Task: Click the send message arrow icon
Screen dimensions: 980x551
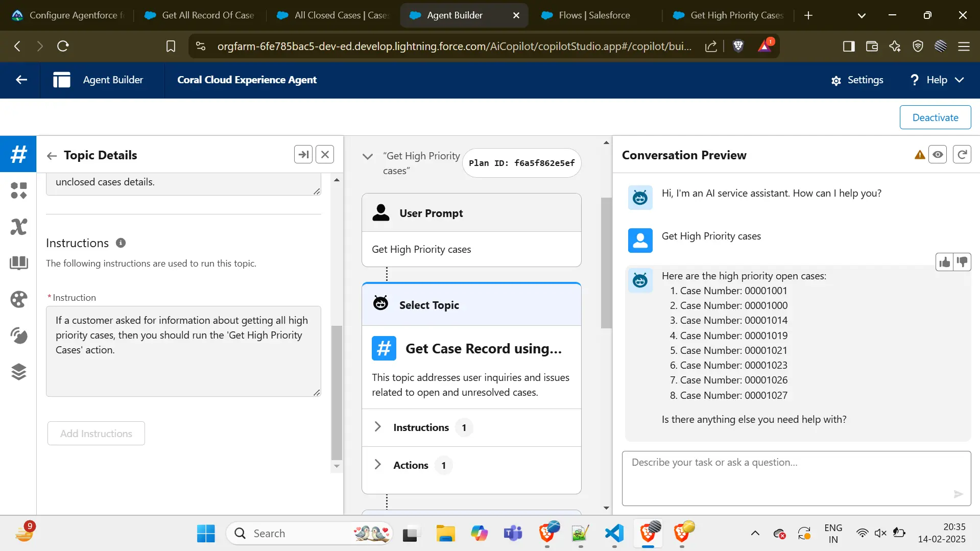Action: pos(958,494)
